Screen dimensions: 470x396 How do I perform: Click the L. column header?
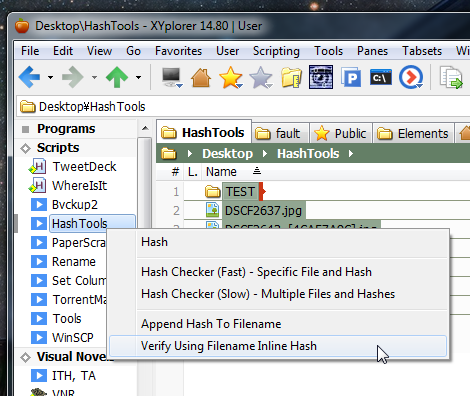[193, 172]
